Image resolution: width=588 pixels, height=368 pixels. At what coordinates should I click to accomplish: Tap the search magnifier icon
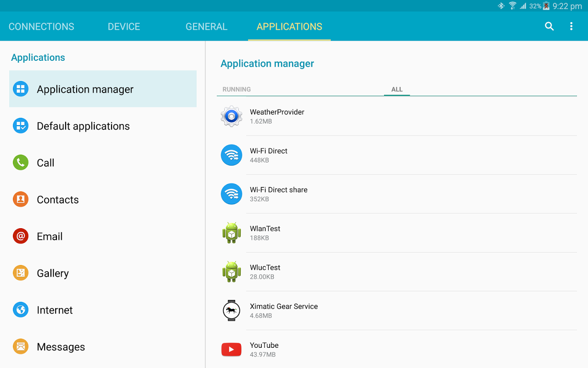pos(549,26)
